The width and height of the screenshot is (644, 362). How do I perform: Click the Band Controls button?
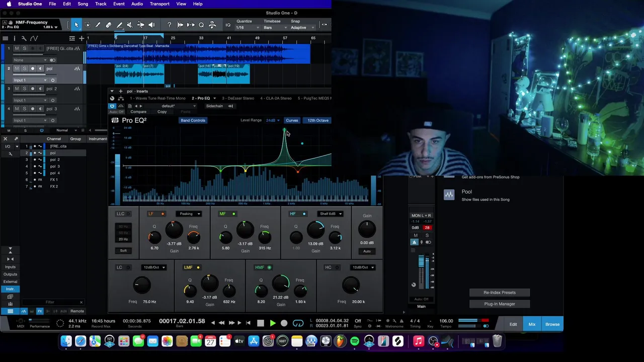(x=193, y=120)
